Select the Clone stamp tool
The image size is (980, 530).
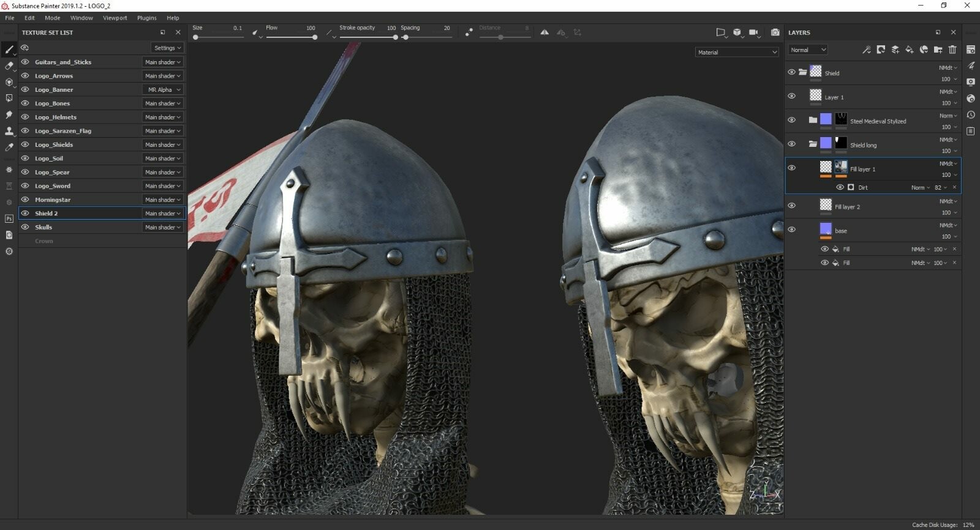click(x=9, y=130)
